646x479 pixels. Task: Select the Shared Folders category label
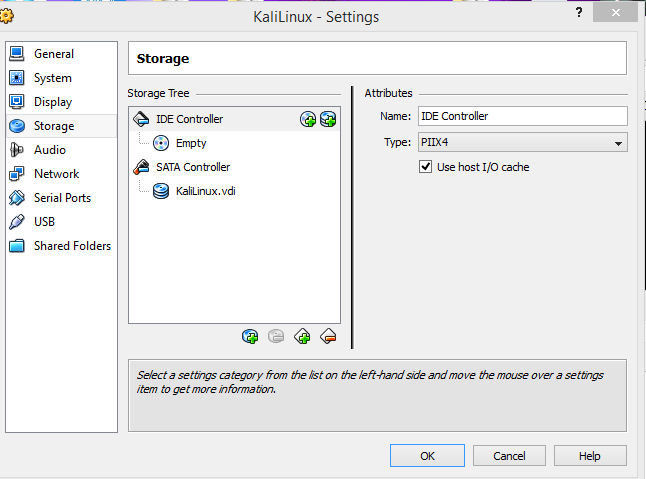tap(73, 246)
